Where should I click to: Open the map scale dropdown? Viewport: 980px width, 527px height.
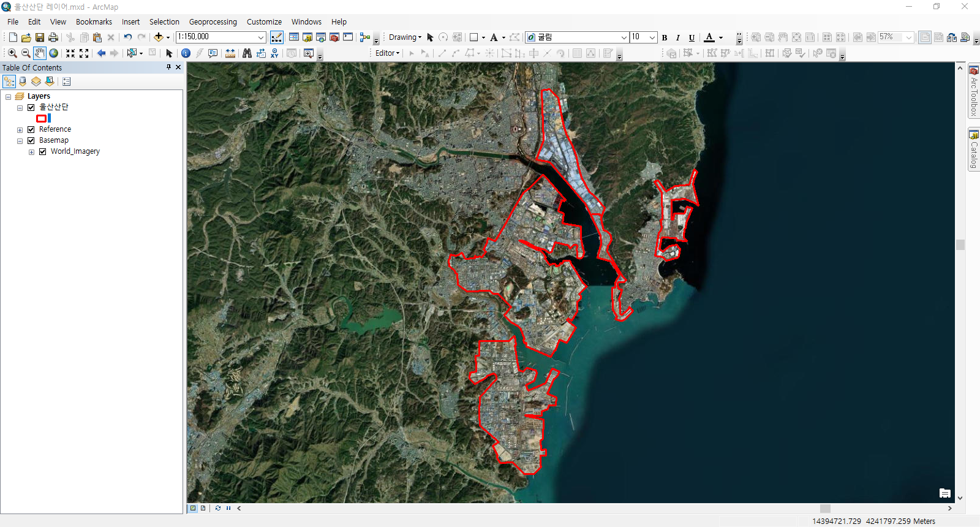coord(261,37)
